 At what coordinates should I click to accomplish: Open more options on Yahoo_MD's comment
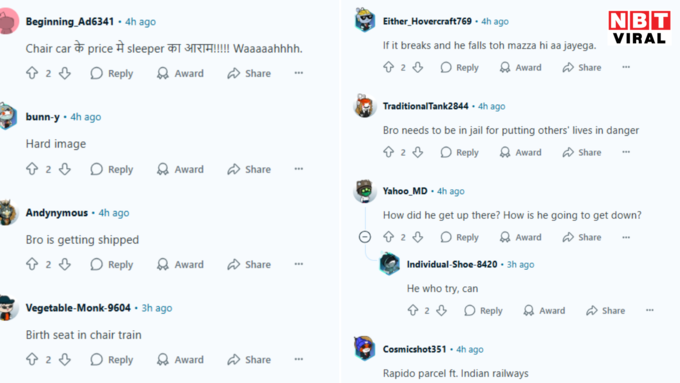point(626,237)
